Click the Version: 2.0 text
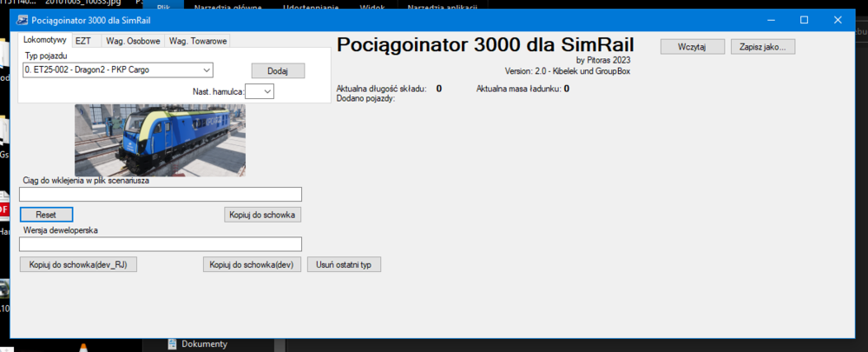 tap(569, 71)
